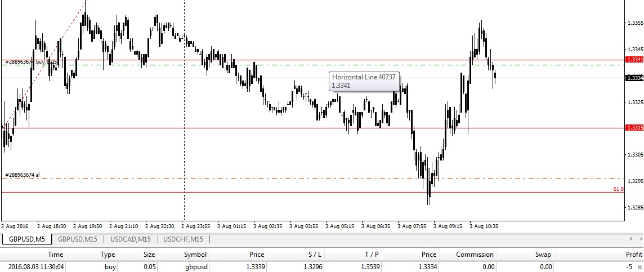This screenshot has height=272, width=644.
Task: Click the 1.3285 price scale value
Action: (x=635, y=207)
